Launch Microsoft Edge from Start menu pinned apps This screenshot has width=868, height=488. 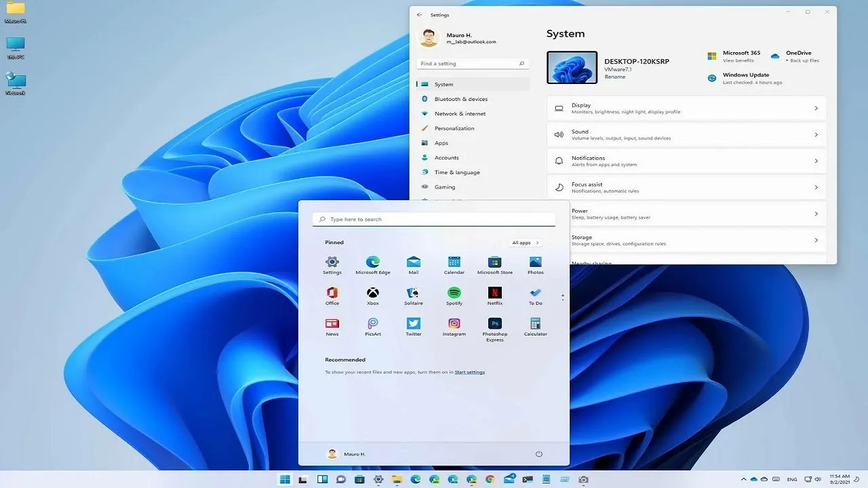373,264
